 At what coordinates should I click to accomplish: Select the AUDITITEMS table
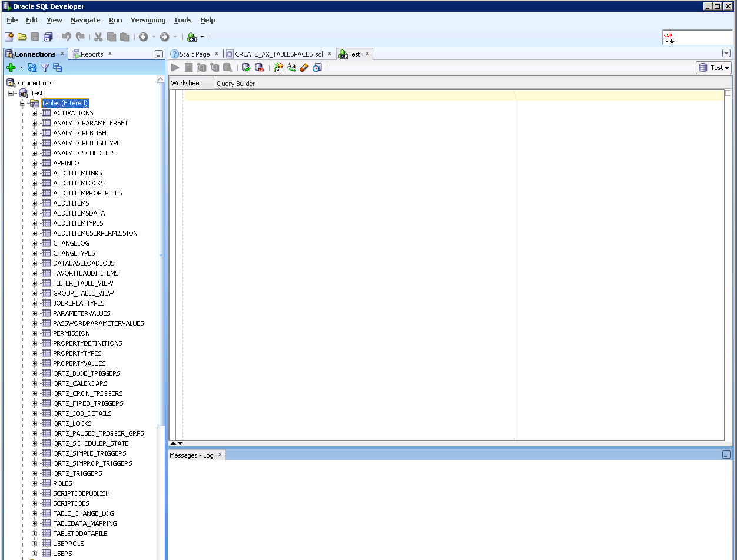[x=71, y=203]
